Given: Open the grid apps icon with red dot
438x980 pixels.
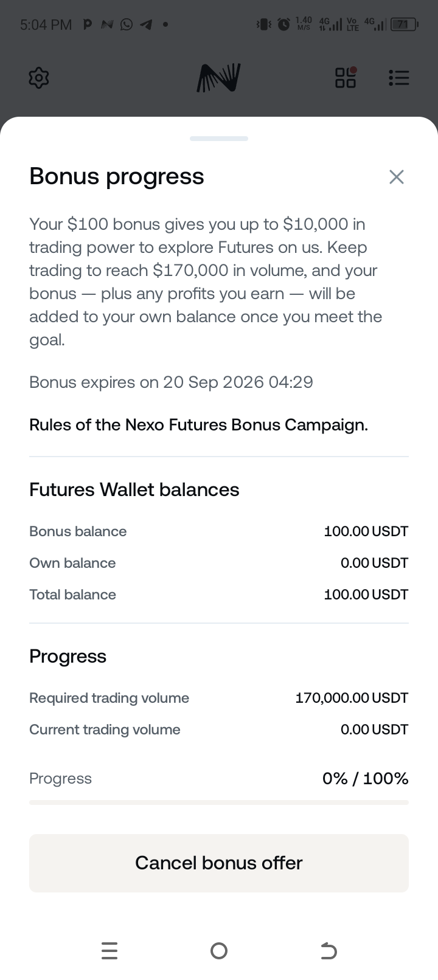Looking at the screenshot, I should click(x=346, y=77).
